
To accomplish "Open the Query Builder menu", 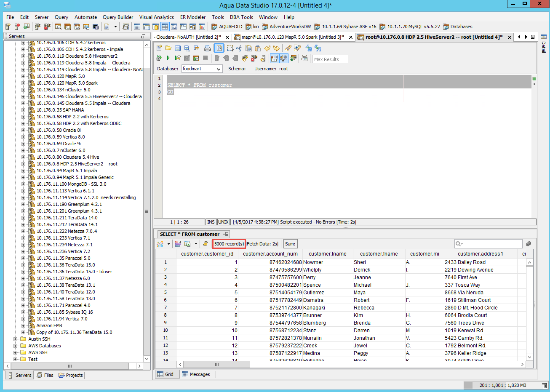I will [x=118, y=17].
